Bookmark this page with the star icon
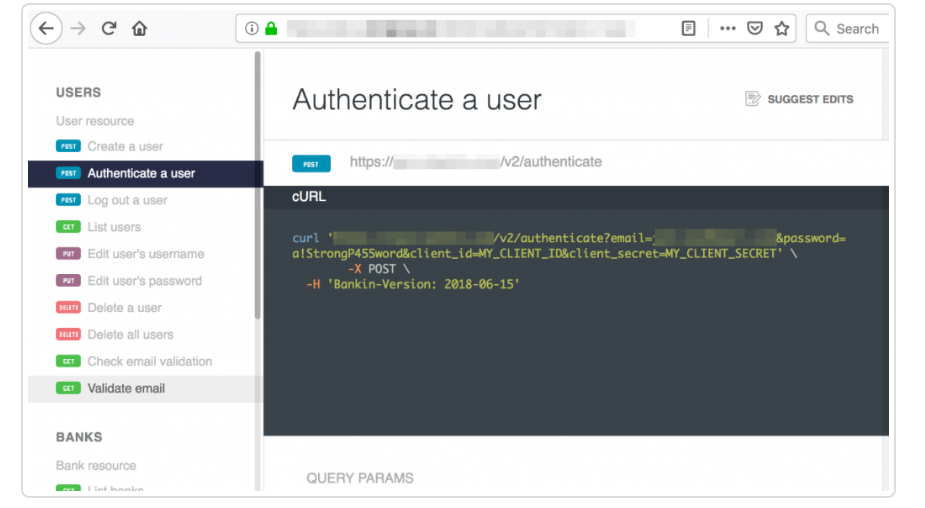The image size is (925, 508). [782, 29]
